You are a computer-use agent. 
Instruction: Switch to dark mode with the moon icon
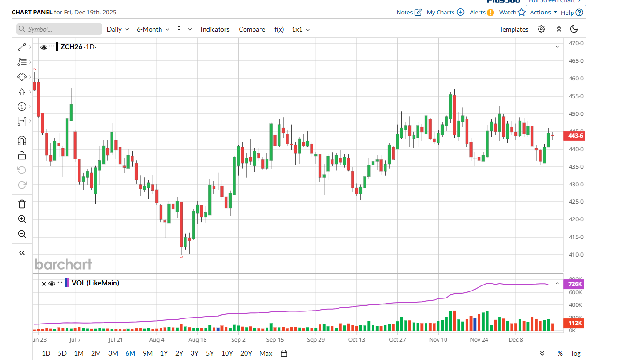[574, 29]
